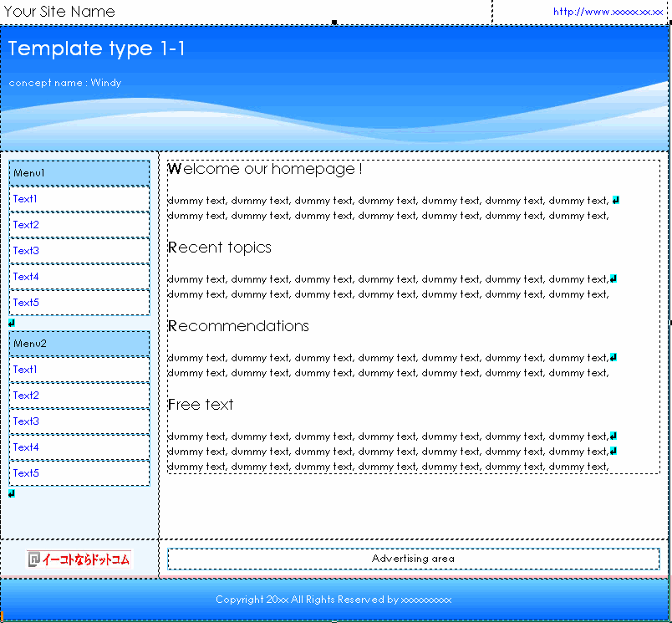Open Text2 link under Menu2

pos(26,396)
